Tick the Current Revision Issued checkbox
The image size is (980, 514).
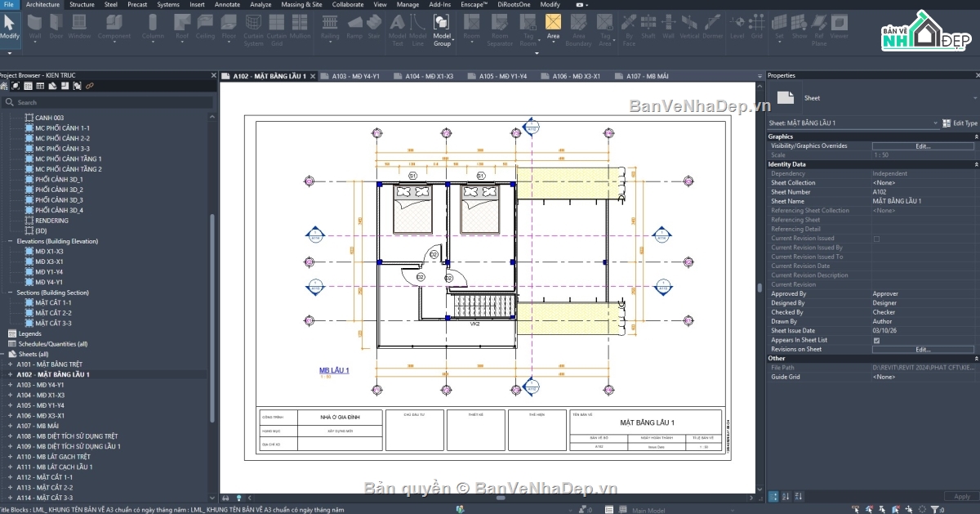pyautogui.click(x=876, y=239)
